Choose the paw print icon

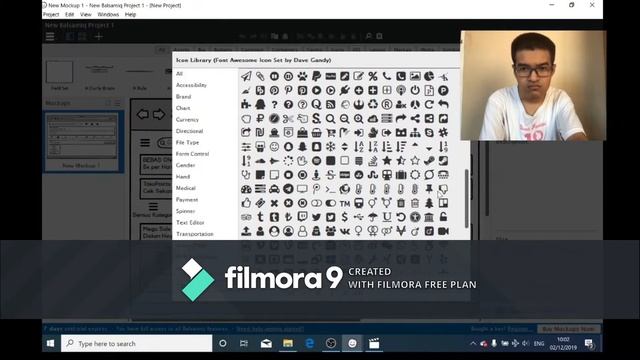click(302, 76)
